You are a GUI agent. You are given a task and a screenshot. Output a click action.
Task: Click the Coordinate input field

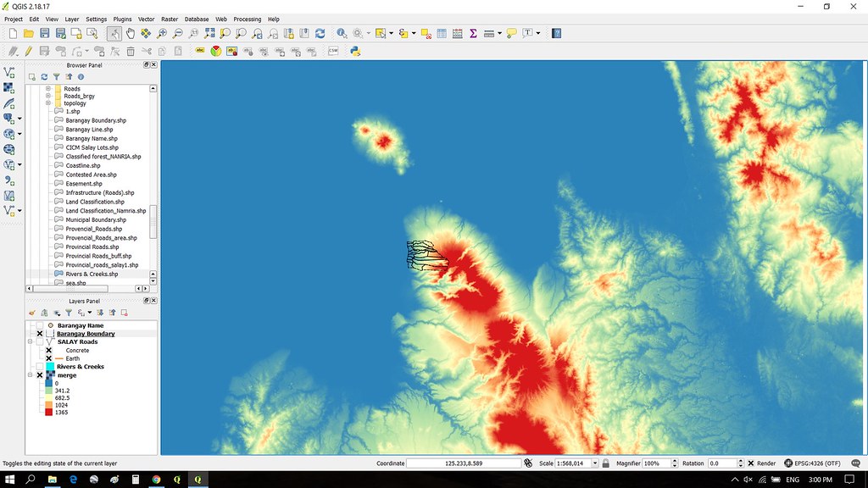464,463
